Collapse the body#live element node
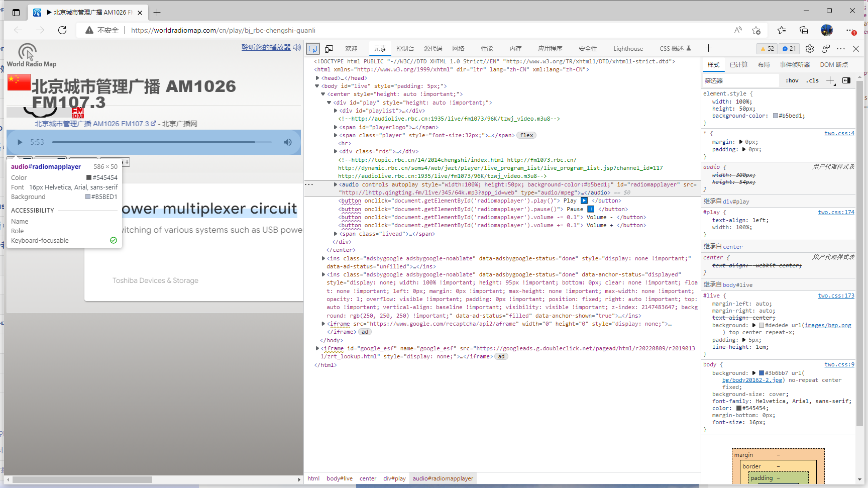868x488 pixels. pyautogui.click(x=317, y=86)
